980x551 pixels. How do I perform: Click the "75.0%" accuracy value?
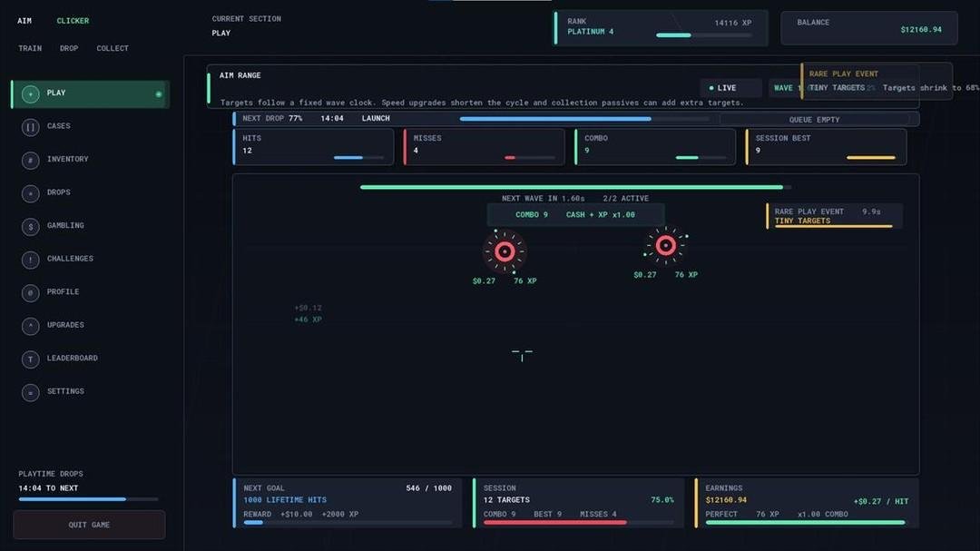(x=662, y=500)
